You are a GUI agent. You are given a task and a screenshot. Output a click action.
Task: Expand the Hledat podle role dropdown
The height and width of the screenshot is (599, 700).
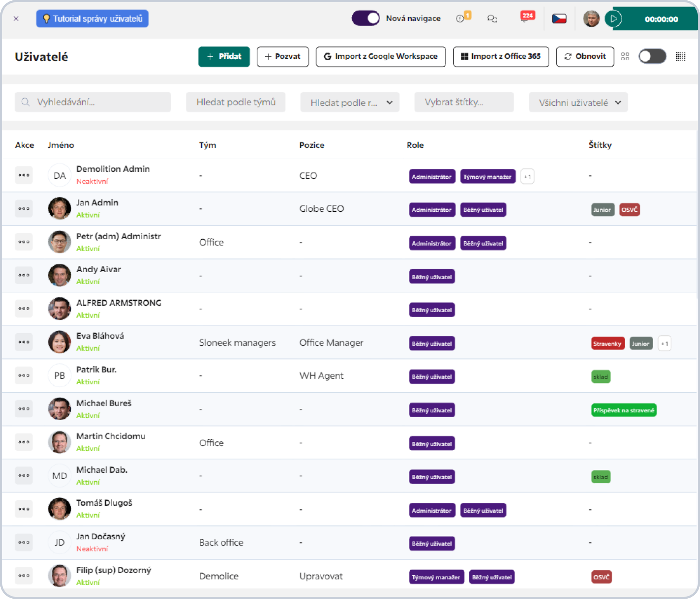coord(350,103)
